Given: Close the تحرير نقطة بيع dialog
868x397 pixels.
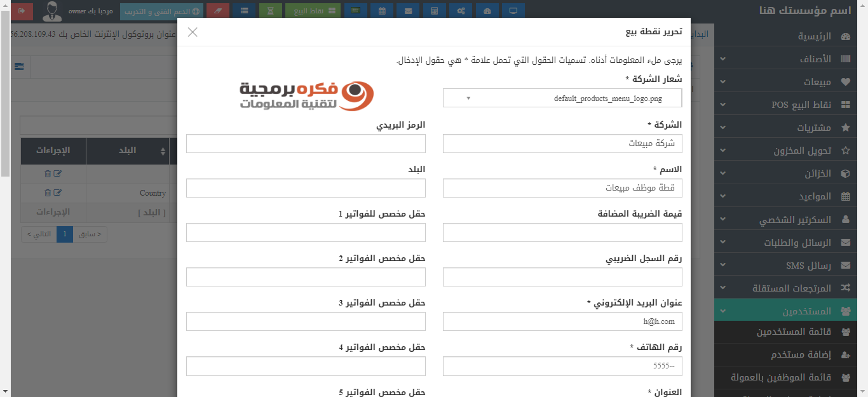Looking at the screenshot, I should click(x=193, y=32).
